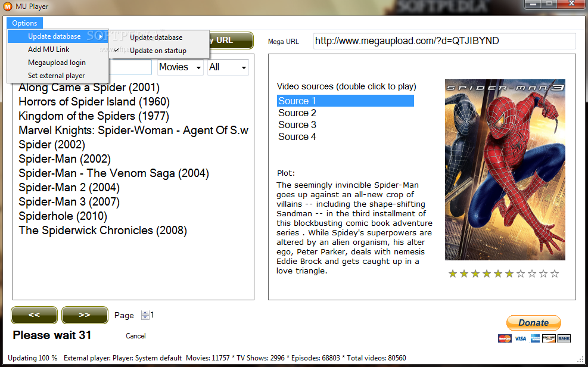588x367 pixels.
Task: Select Spider-Man 3 (2007)
Action: (x=69, y=202)
